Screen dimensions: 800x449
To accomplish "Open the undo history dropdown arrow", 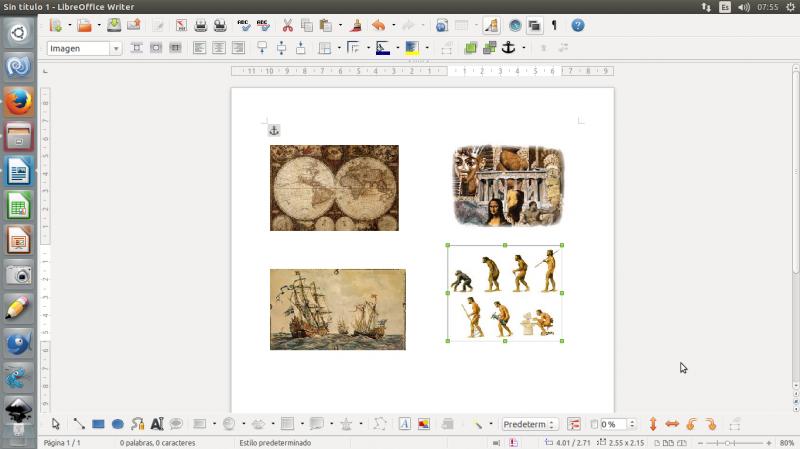I will (x=393, y=26).
